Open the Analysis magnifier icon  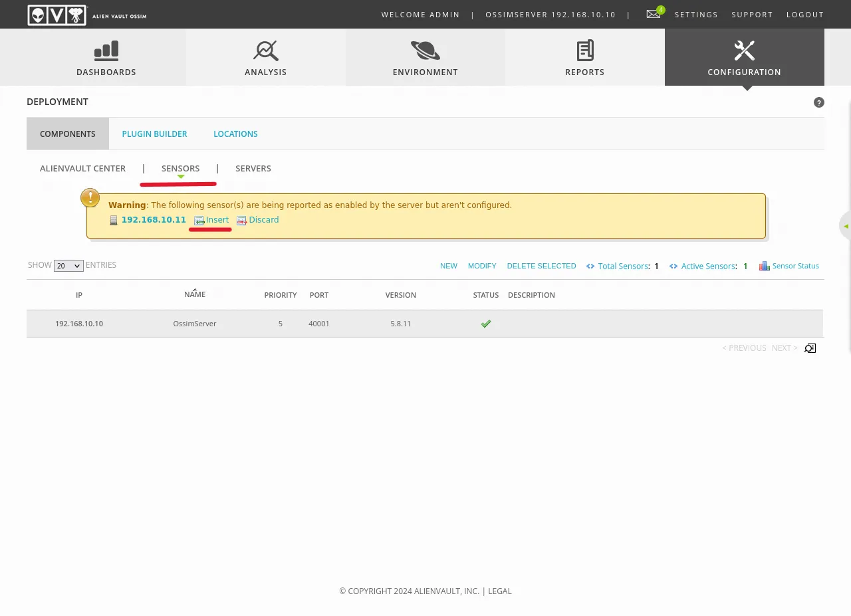(265, 51)
